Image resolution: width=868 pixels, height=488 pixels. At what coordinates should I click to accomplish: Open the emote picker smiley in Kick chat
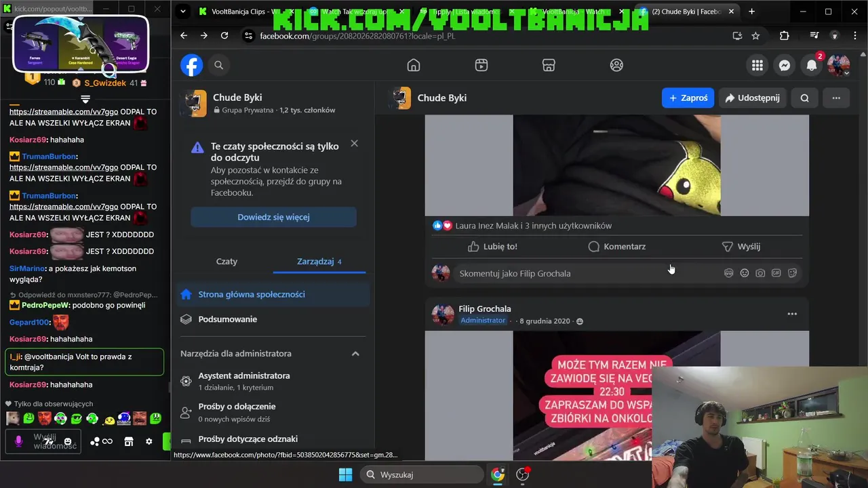point(67,441)
